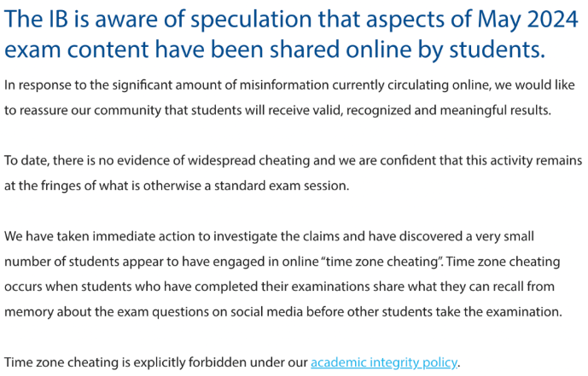
Task: Click "The IB" at the headline start
Action: click(36, 19)
